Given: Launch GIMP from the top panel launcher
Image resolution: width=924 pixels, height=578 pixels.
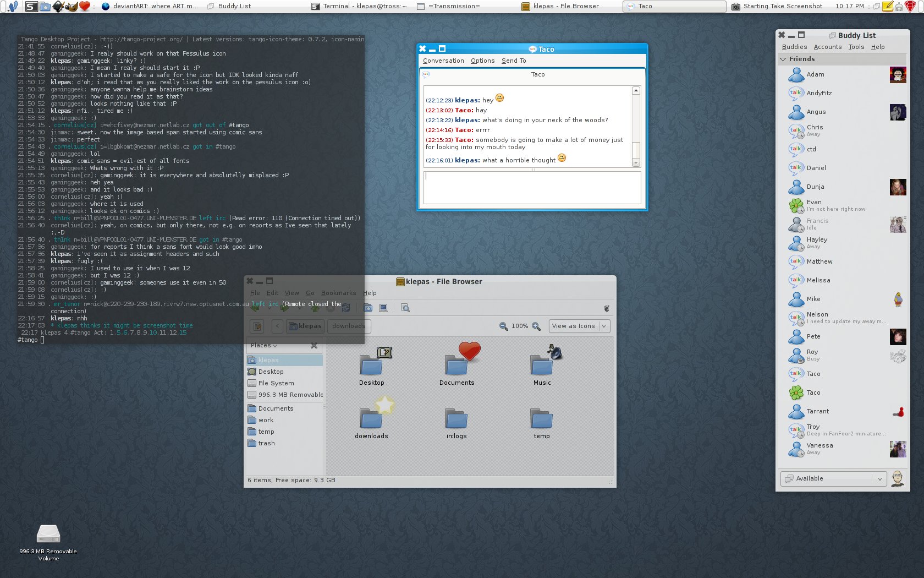Looking at the screenshot, I should [x=71, y=6].
